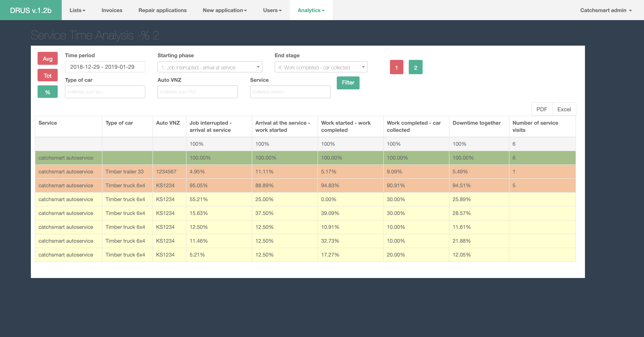Viewport: 644px width, 337px height.
Task: Go to the Invoices page
Action: (112, 10)
